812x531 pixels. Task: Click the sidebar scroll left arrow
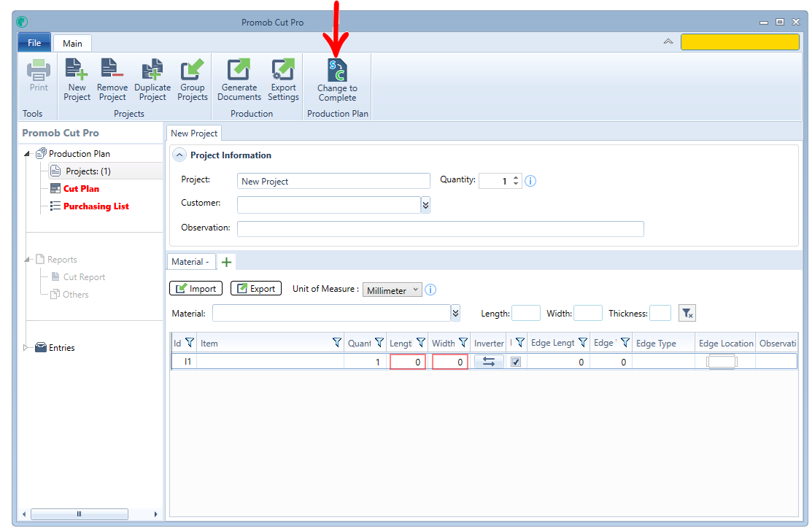pyautogui.click(x=24, y=514)
